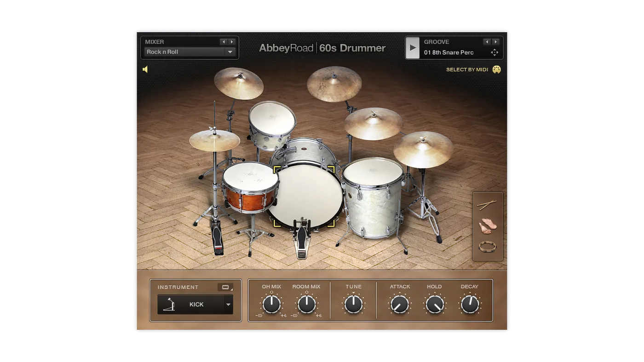Screen dimensions: 644x362
Task: Go to previous groove
Action: tap(487, 42)
